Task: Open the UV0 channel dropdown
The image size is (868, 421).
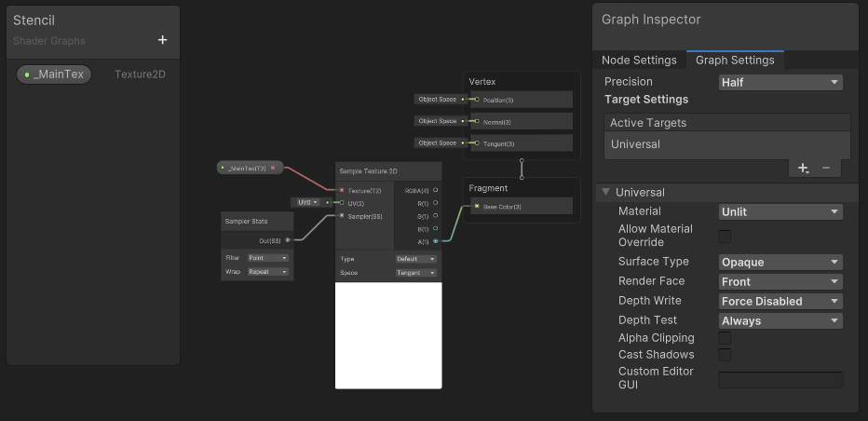Action: click(x=308, y=203)
